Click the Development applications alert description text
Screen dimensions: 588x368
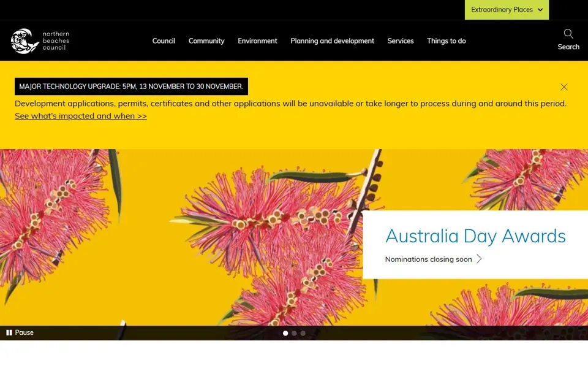(290, 104)
